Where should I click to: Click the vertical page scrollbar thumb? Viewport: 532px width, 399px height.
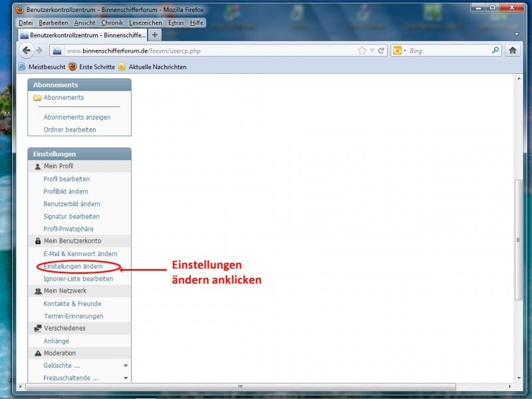pos(519,240)
